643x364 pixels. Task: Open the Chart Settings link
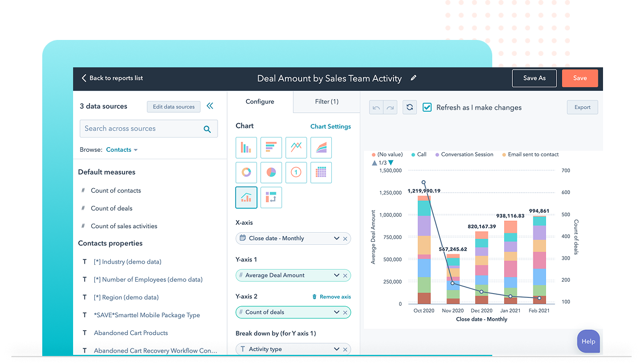331,127
